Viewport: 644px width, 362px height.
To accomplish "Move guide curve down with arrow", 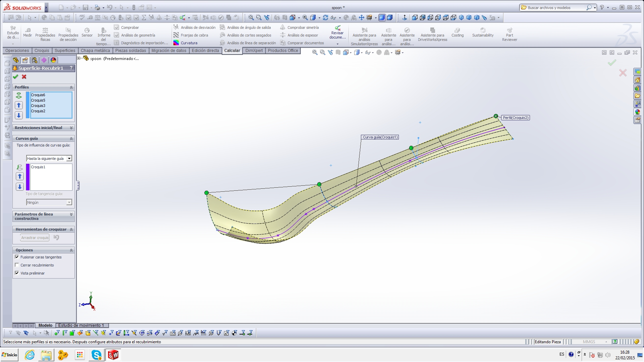I will [20, 187].
